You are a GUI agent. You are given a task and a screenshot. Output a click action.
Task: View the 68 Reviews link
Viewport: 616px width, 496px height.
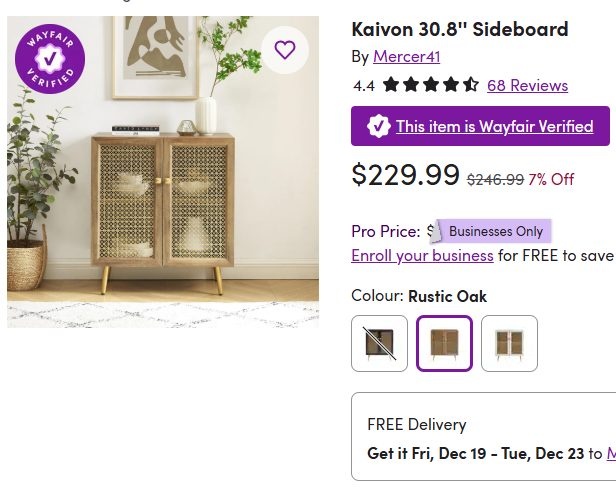pos(527,85)
